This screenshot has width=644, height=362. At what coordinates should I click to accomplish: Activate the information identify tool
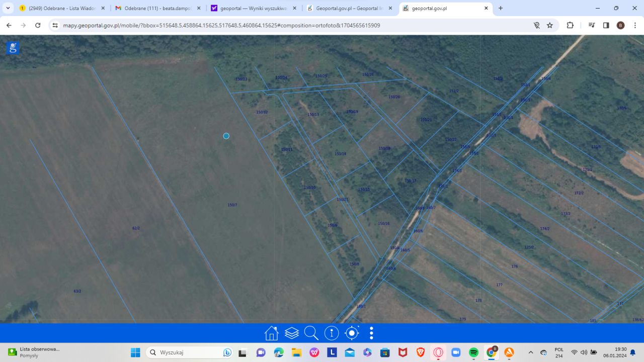click(x=332, y=333)
